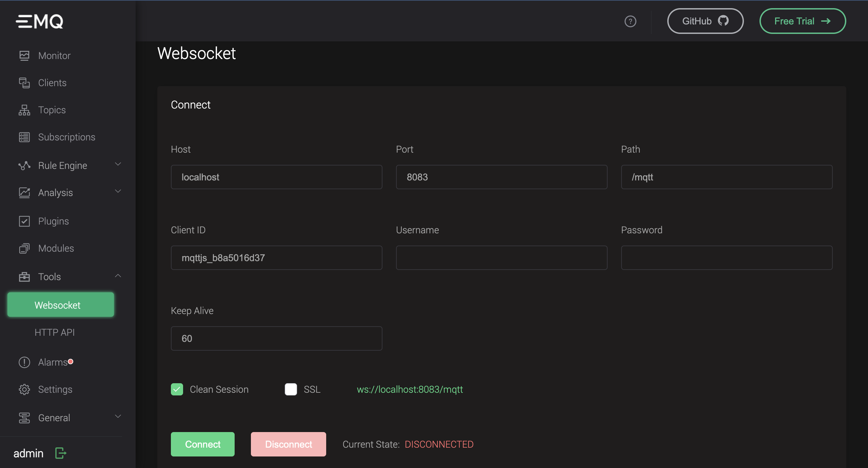Click the Subscriptions list icon
Viewport: 868px width, 468px height.
click(24, 137)
